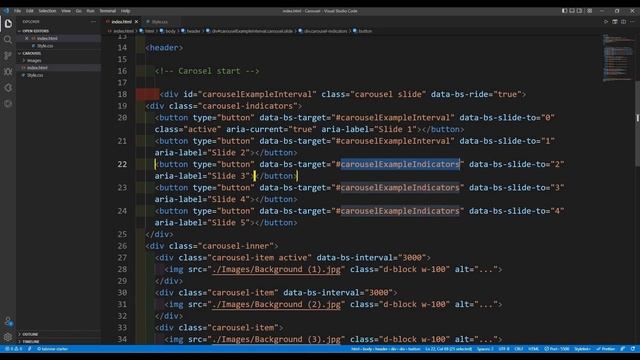Screen dimensions: 640x360
Task: Switch to the Style.css editor tab
Action: [159, 22]
